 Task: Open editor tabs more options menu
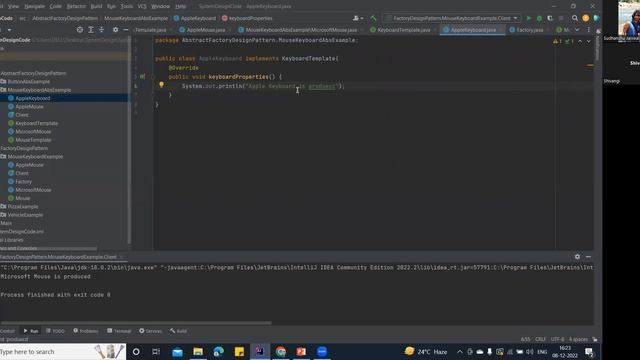[x=589, y=30]
